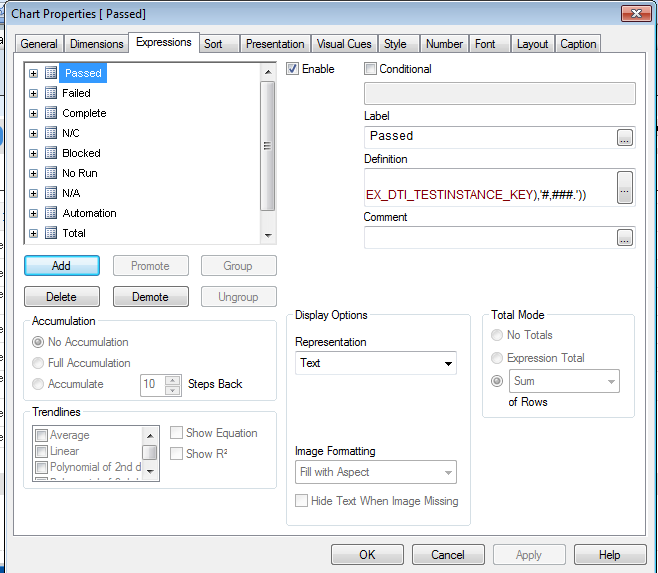This screenshot has height=573, width=658.
Task: Click the expression list scroll-down arrow
Action: [x=268, y=235]
